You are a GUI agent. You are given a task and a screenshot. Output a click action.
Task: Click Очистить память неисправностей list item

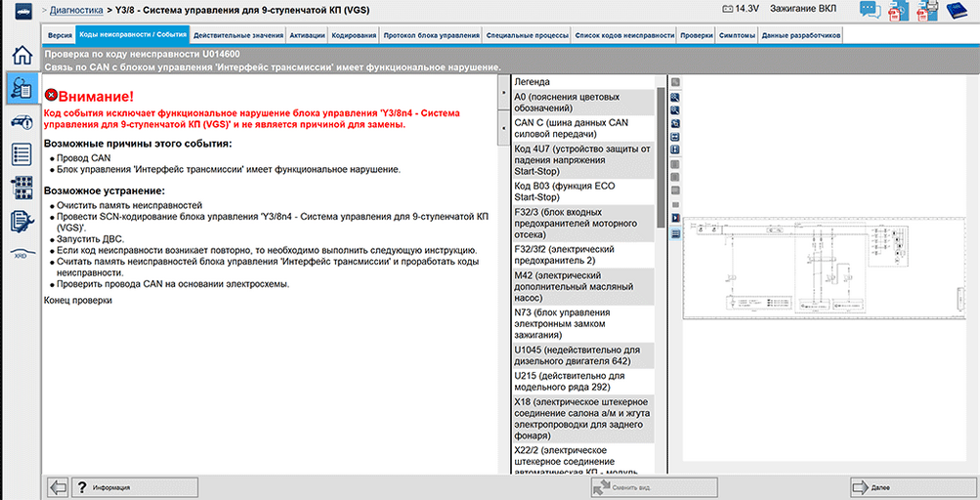coord(129,205)
